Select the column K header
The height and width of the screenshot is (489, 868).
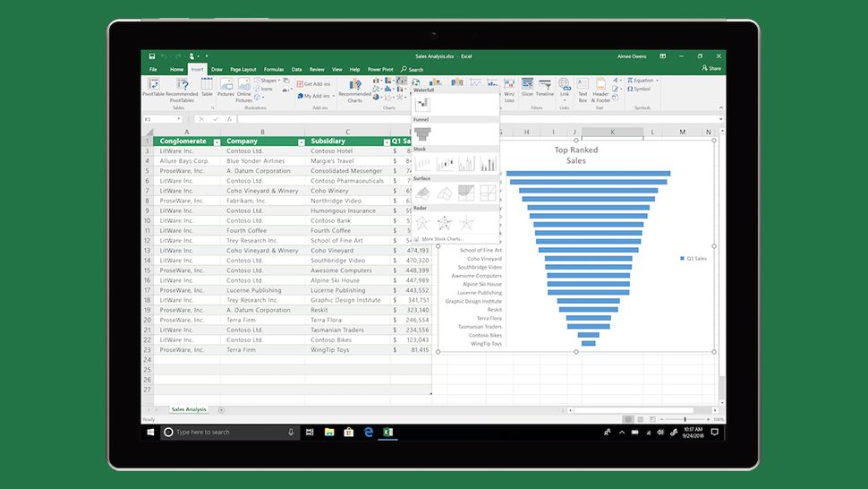click(x=612, y=132)
